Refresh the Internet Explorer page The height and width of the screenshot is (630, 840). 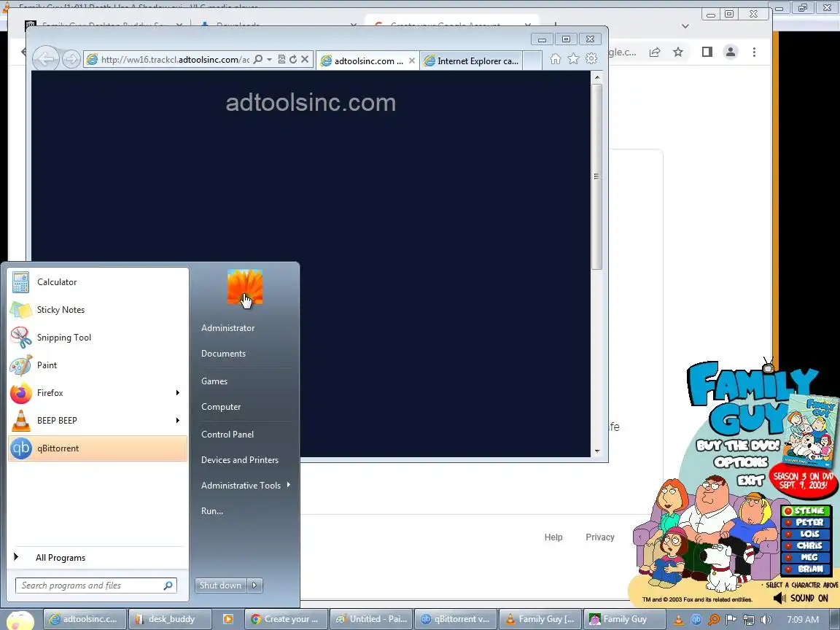point(293,60)
